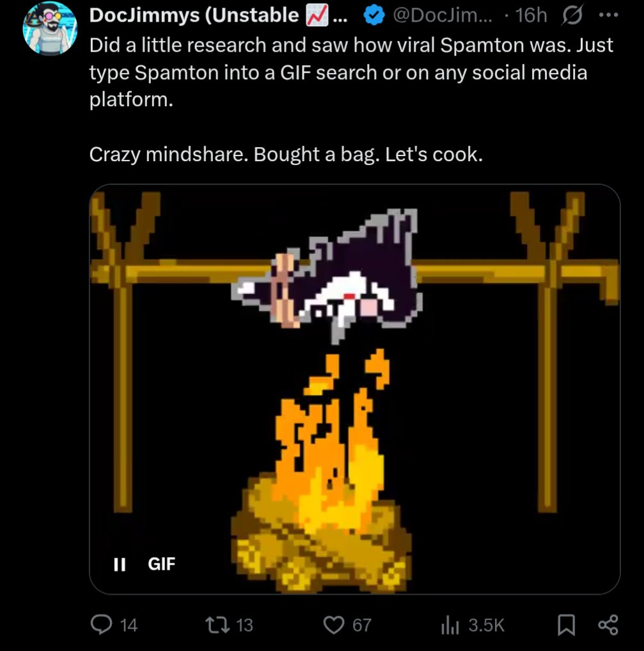Bookmark this post

[567, 625]
